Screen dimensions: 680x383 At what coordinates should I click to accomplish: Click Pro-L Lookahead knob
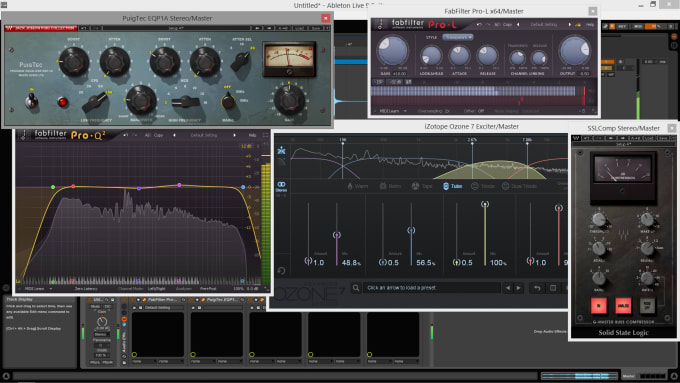pos(431,56)
